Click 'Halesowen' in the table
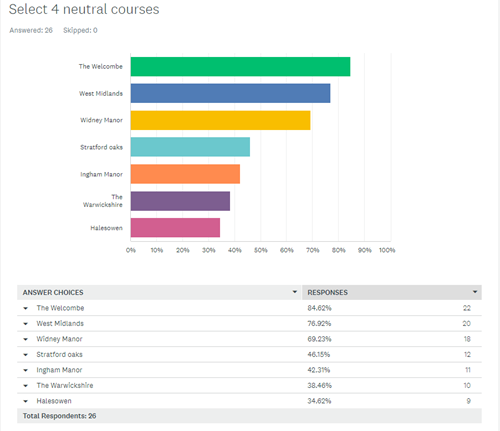Image resolution: width=500 pixels, height=431 pixels. 54,401
